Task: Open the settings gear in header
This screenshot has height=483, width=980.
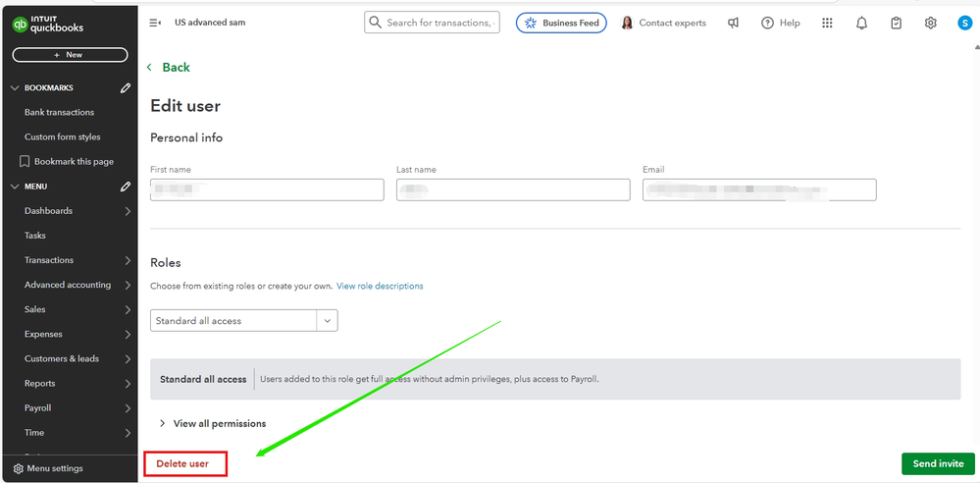Action: click(930, 24)
